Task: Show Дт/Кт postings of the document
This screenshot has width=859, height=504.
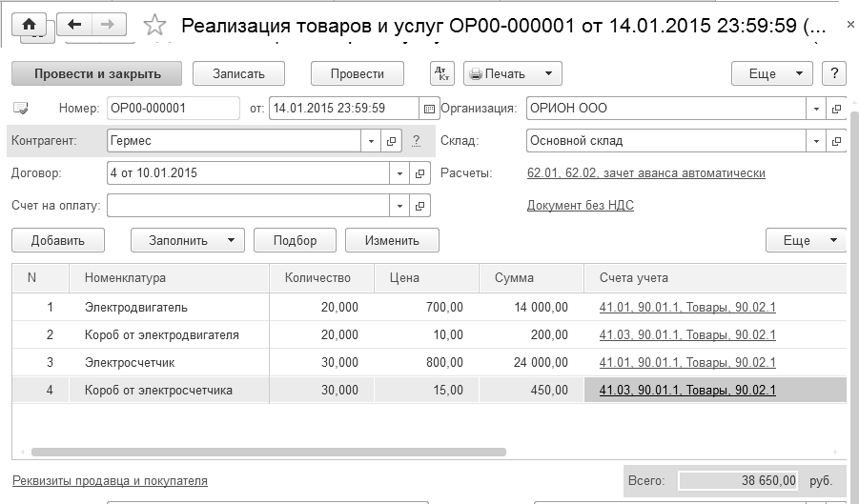Action: click(x=442, y=73)
